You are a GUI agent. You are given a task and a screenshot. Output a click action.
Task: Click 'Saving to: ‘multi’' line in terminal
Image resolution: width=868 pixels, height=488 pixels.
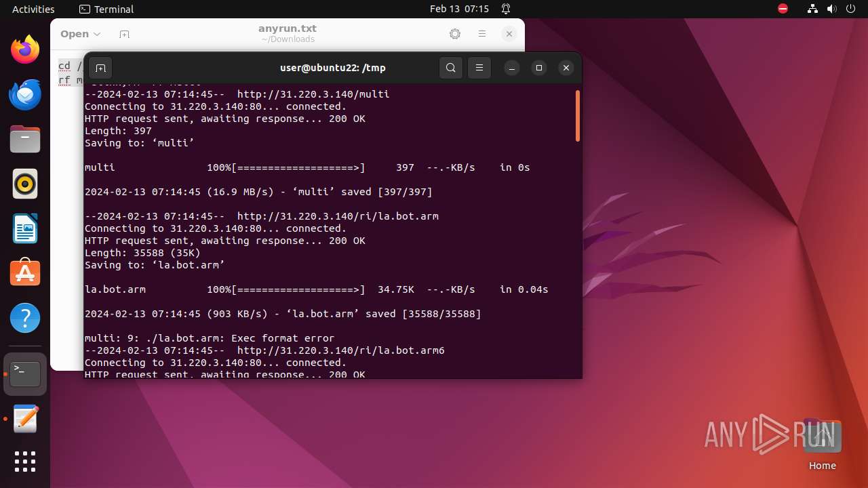[140, 143]
